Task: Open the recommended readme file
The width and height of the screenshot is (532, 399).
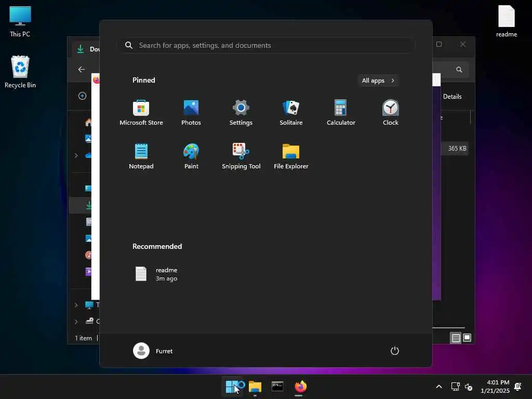Action: (x=157, y=274)
